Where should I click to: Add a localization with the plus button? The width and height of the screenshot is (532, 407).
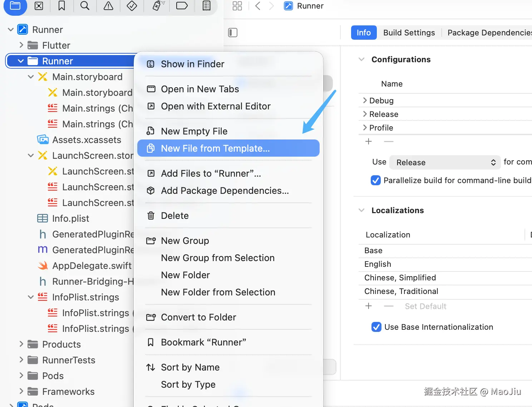369,306
